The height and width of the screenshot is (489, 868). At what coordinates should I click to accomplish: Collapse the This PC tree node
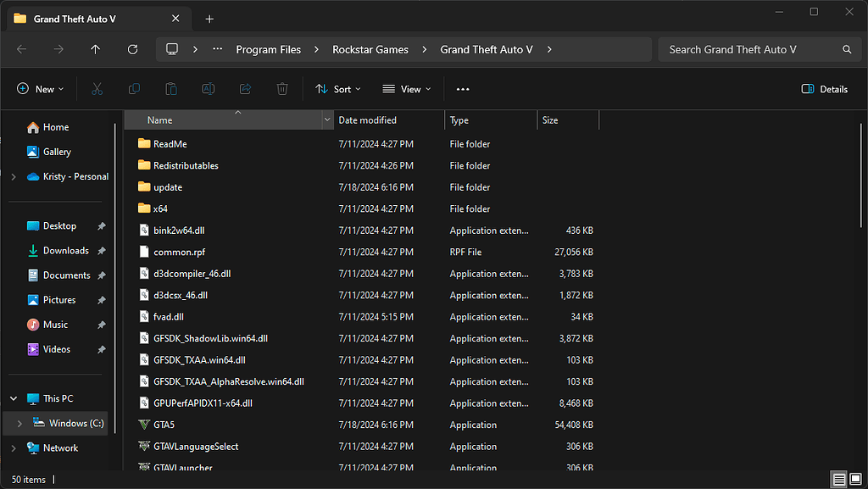pos(14,398)
